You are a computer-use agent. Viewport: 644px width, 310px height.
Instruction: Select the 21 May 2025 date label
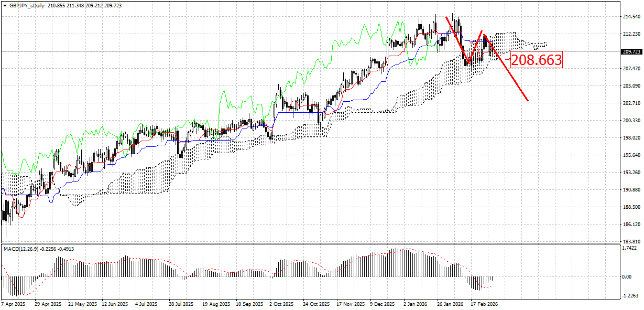coord(83,304)
